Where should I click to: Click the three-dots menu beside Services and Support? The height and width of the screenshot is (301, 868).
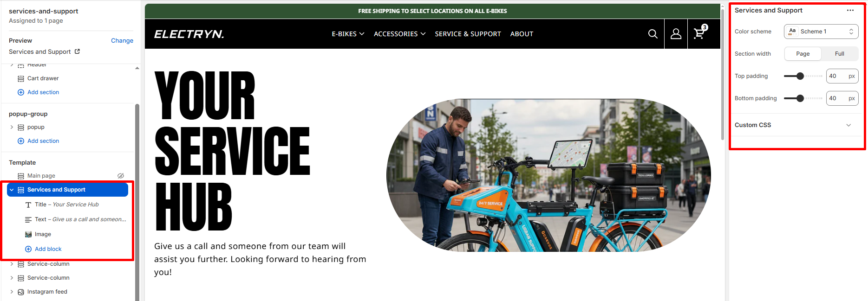(x=850, y=10)
